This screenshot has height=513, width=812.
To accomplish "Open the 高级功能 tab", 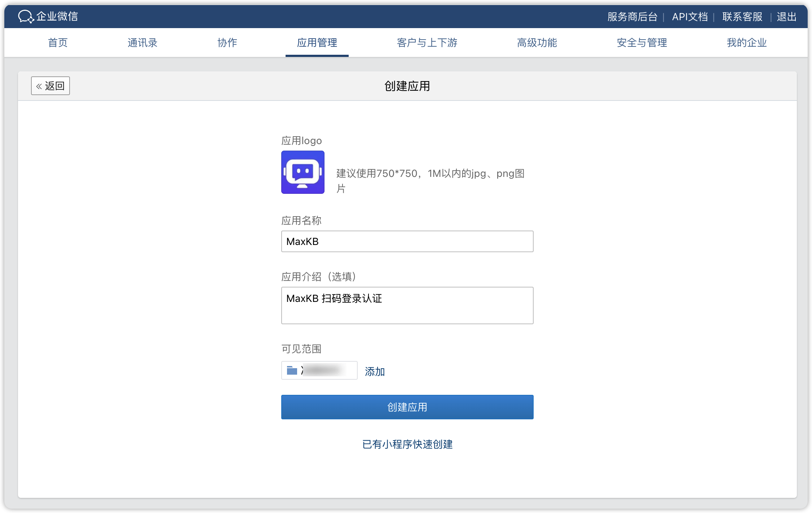I will click(537, 43).
